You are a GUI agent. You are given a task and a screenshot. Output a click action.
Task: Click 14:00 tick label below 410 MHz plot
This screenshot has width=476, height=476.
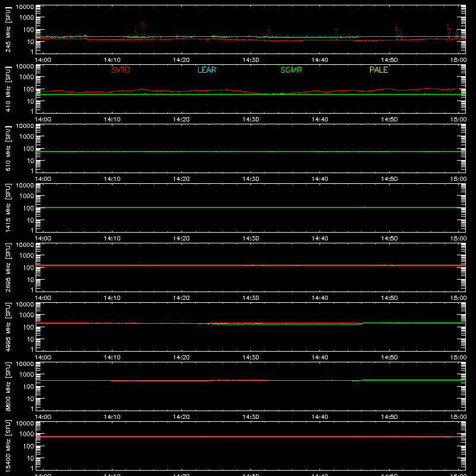(x=43, y=120)
